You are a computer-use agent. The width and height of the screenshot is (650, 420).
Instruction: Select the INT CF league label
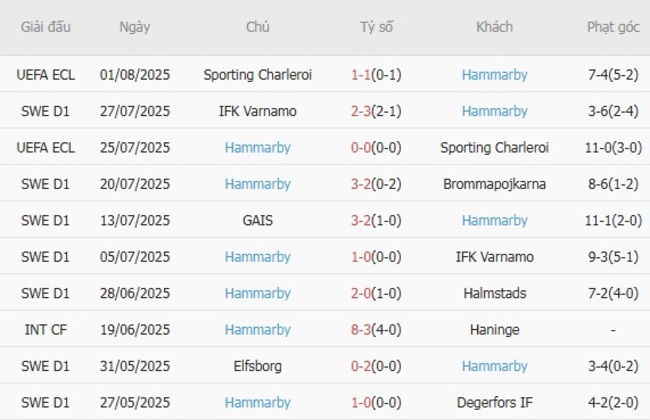click(45, 330)
